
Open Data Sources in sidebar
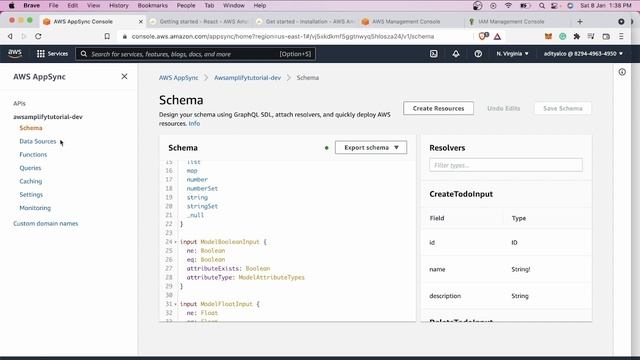38,141
